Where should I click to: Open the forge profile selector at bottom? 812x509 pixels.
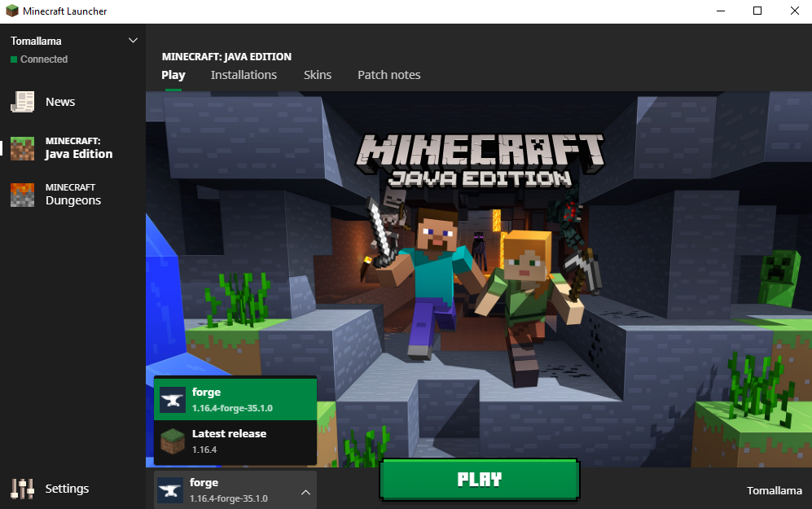click(x=235, y=489)
